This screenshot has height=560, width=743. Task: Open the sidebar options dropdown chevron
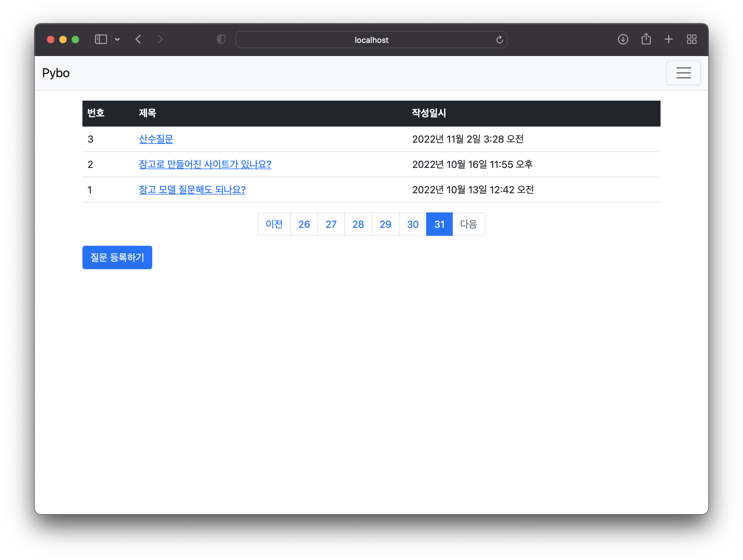(x=117, y=40)
